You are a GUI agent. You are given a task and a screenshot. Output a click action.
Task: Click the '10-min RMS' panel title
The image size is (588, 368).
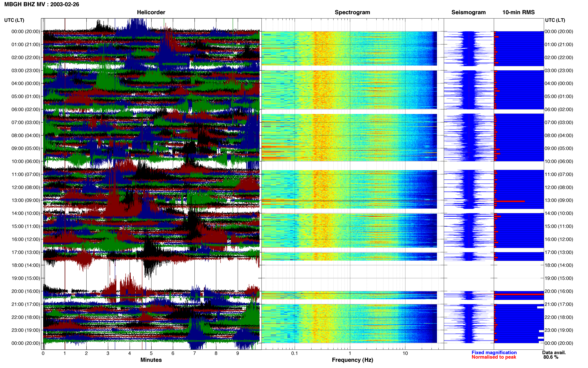click(518, 12)
